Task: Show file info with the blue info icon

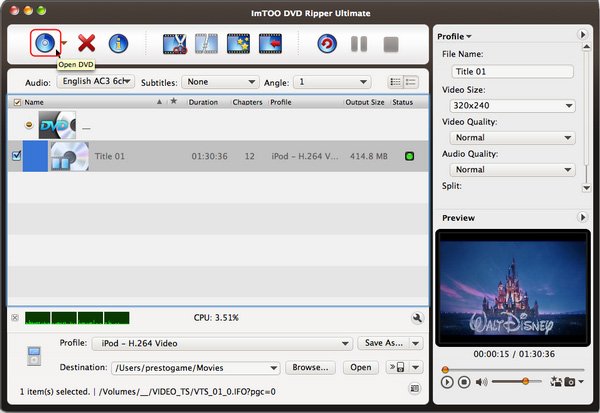Action: 118,43
